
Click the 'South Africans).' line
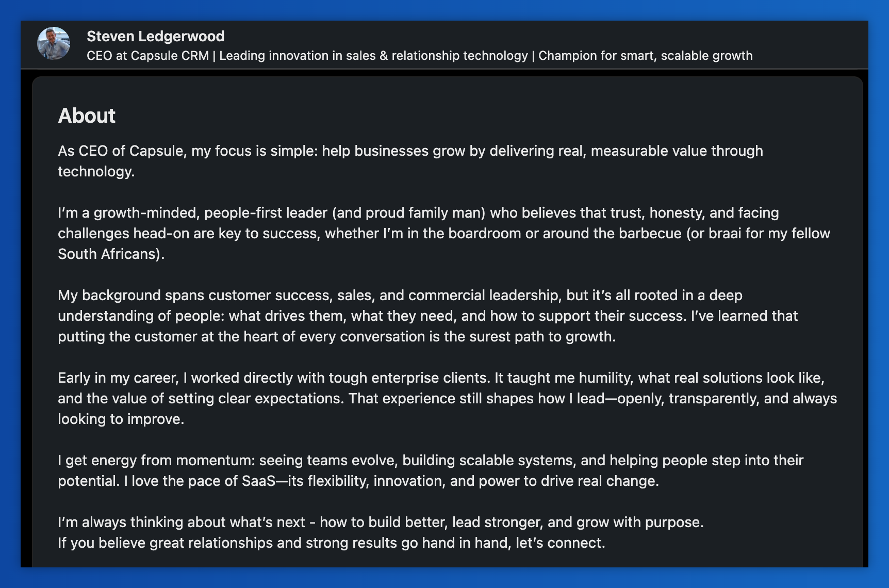click(111, 254)
